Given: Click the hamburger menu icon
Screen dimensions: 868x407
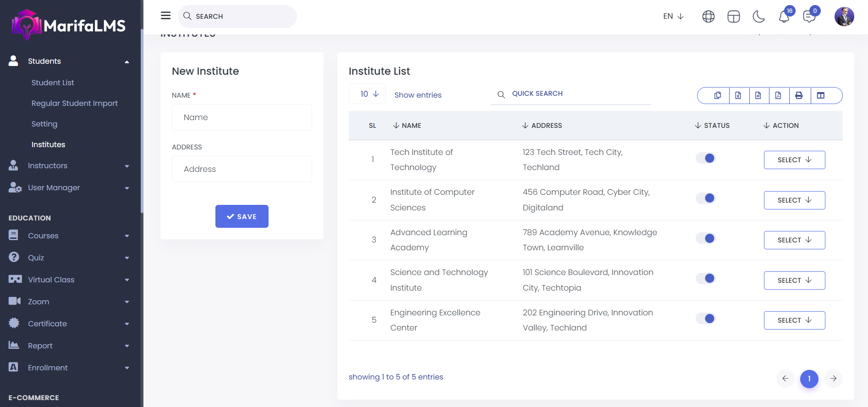Looking at the screenshot, I should point(165,16).
